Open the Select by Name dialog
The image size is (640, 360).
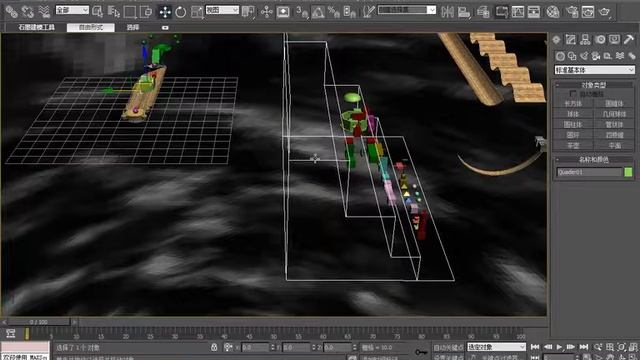[113, 11]
